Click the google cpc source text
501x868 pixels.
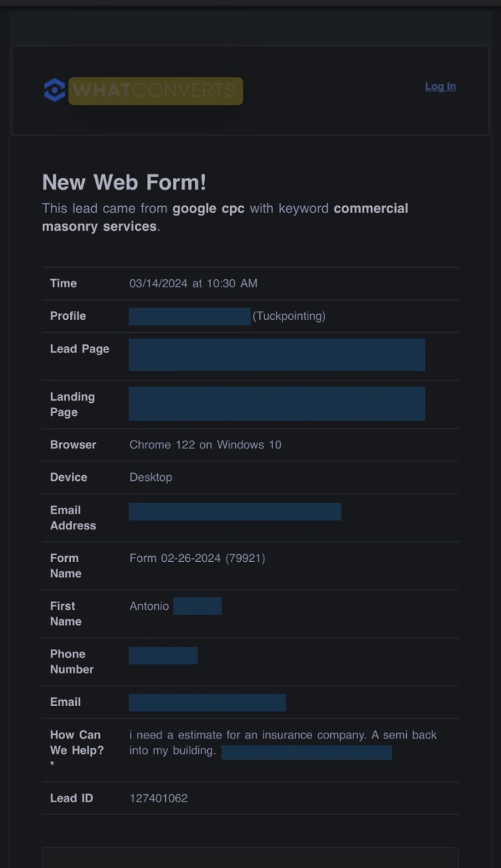[209, 208]
